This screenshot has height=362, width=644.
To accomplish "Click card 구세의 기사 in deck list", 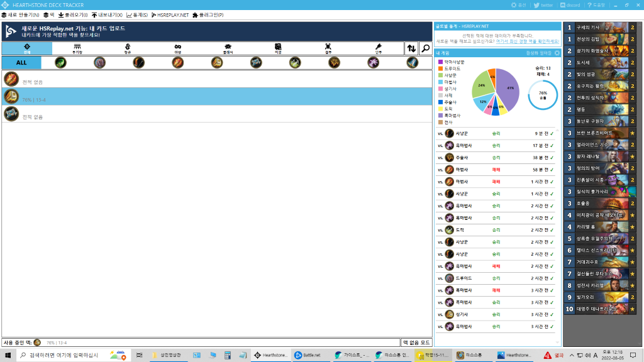I will [600, 28].
